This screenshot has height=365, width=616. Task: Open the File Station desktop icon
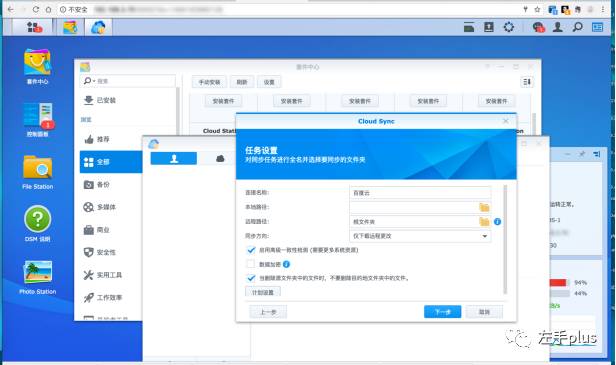38,172
